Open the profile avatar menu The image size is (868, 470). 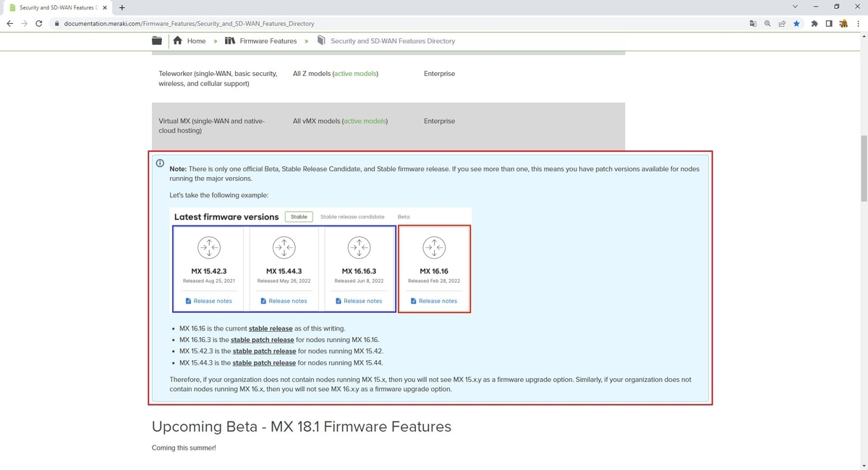pyautogui.click(x=843, y=23)
